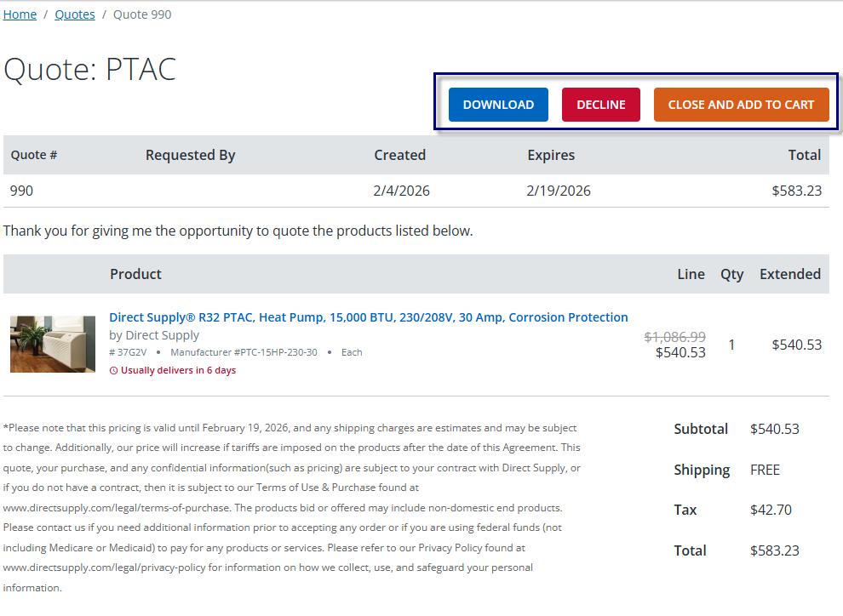
Task: Click the 'Line' column header
Action: (691, 275)
